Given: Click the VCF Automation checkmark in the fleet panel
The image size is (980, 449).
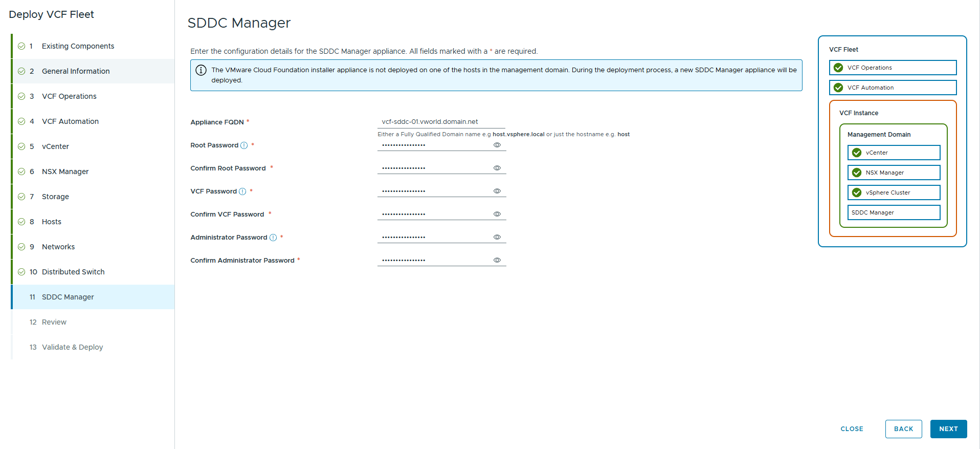Looking at the screenshot, I should pyautogui.click(x=838, y=88).
